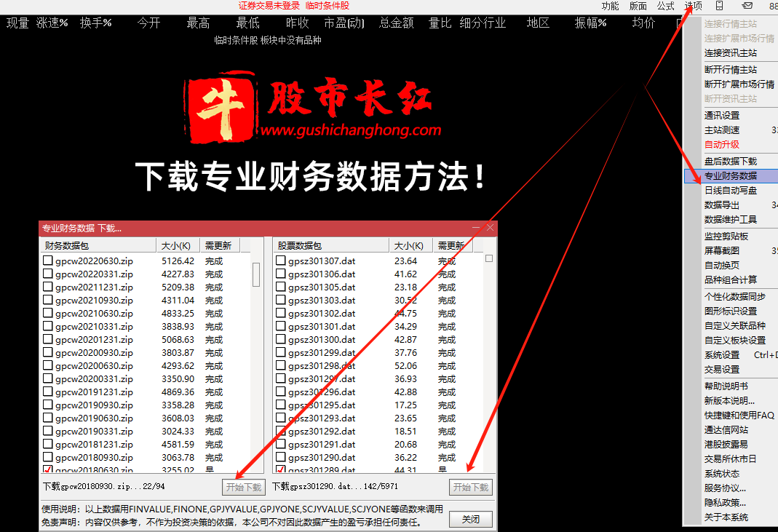Click 日线自动写盘 in the menu
Image resolution: width=778 pixels, height=532 pixels.
tap(731, 190)
